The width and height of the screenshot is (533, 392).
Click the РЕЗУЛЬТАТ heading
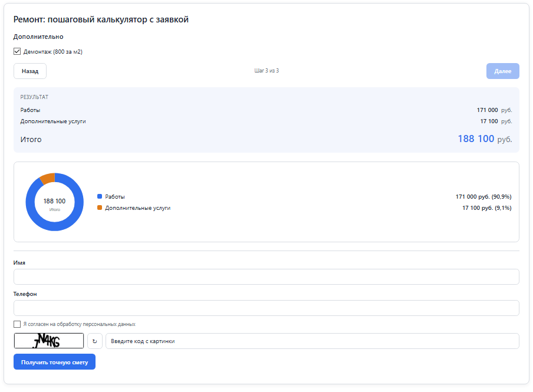(x=34, y=97)
